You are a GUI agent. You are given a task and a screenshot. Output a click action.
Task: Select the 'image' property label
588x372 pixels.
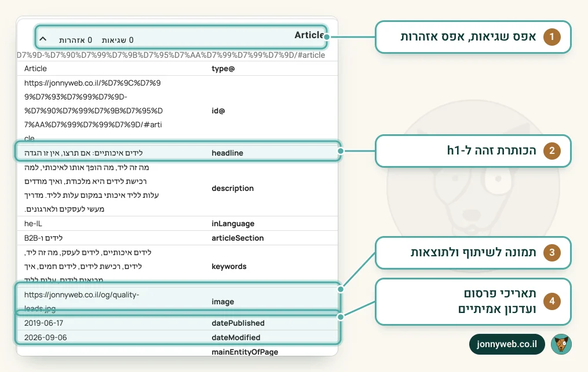coord(223,301)
